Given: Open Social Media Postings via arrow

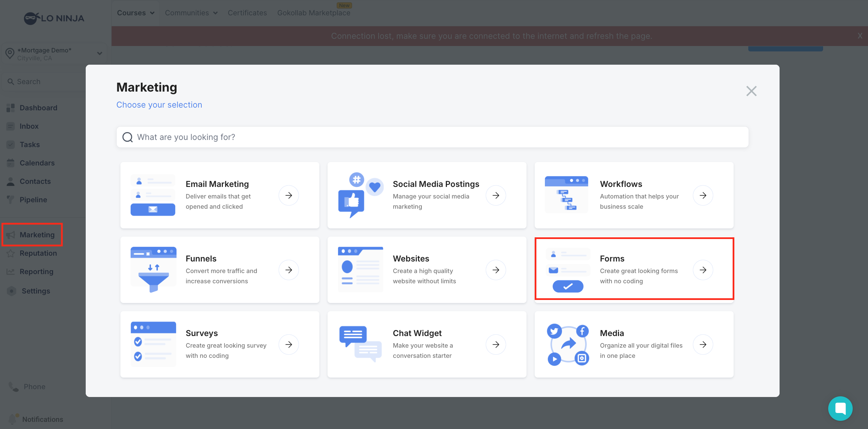Looking at the screenshot, I should [x=496, y=195].
